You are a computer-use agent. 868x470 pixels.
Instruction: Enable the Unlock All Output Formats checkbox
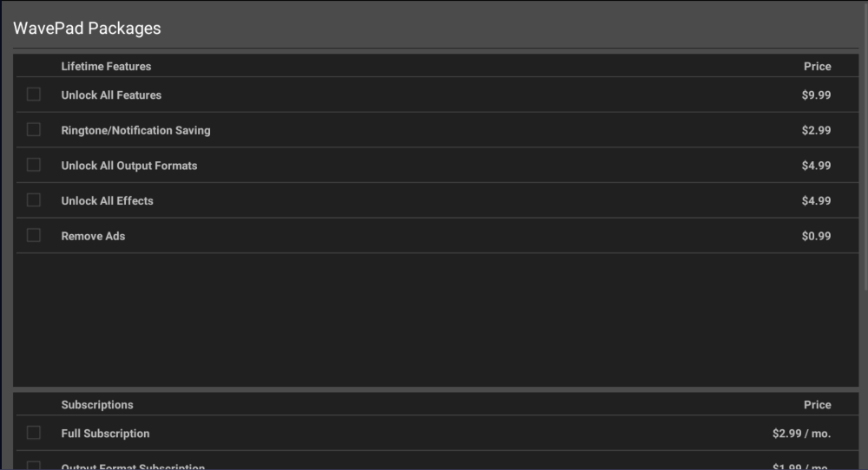[x=34, y=165]
